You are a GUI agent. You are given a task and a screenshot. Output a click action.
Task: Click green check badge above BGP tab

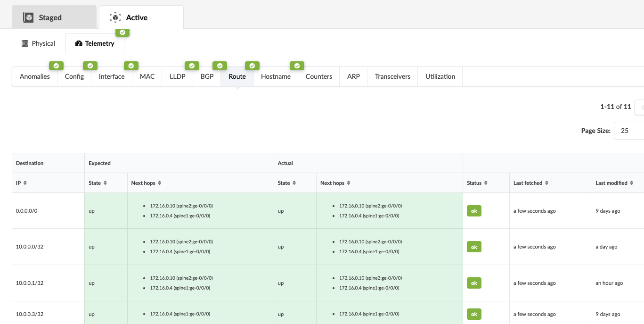pyautogui.click(x=220, y=66)
